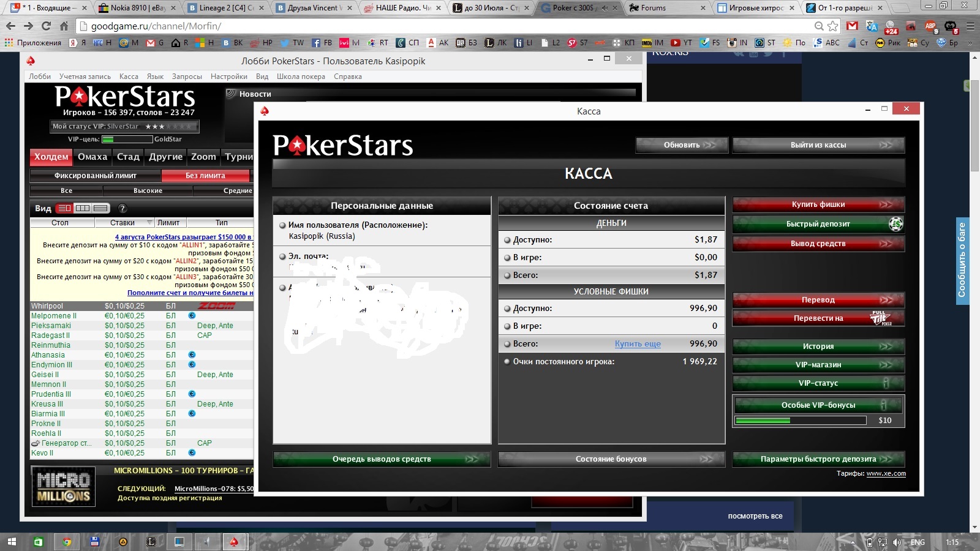The height and width of the screenshot is (551, 980).
Task: Click the Купить еще link
Action: [x=638, y=344]
